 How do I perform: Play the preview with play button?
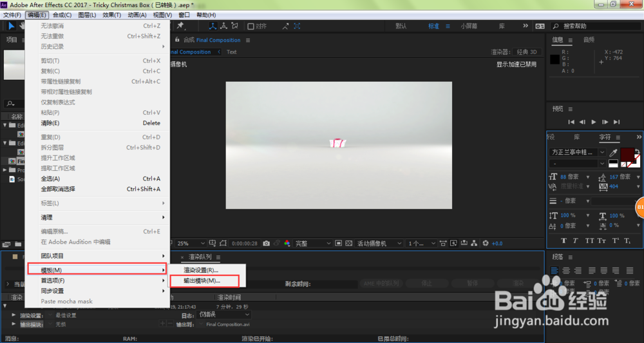pyautogui.click(x=594, y=122)
